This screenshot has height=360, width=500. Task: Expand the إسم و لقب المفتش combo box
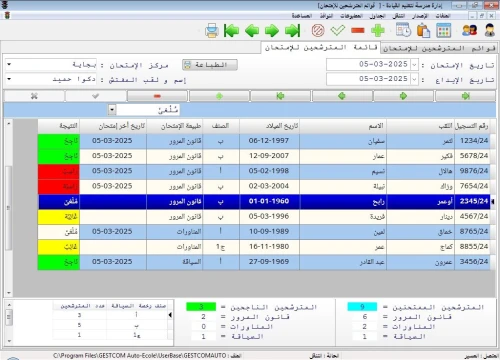pos(9,79)
